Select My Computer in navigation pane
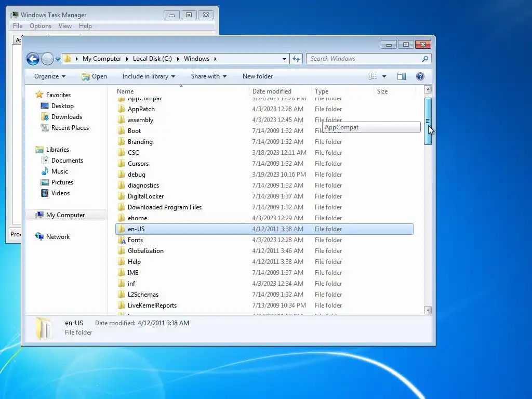The image size is (532, 399). (x=65, y=215)
